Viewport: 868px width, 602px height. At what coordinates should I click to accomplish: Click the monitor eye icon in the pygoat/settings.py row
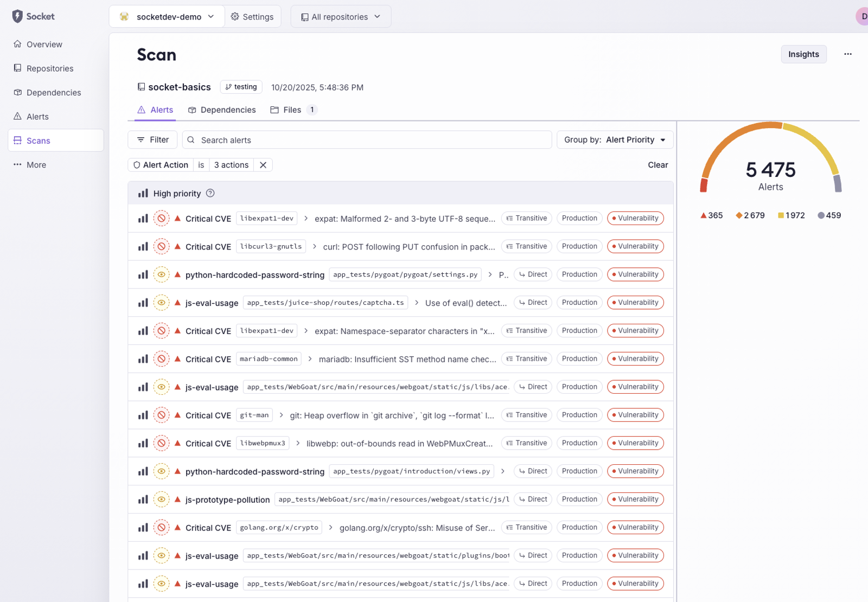pos(161,274)
